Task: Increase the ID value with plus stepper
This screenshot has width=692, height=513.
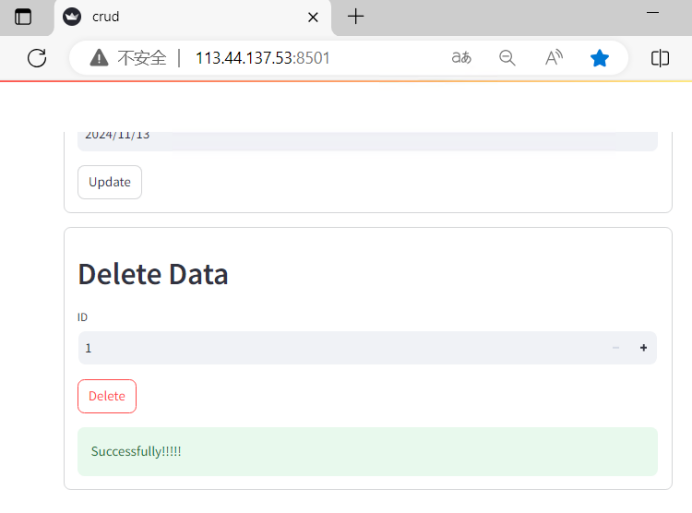Action: (643, 348)
